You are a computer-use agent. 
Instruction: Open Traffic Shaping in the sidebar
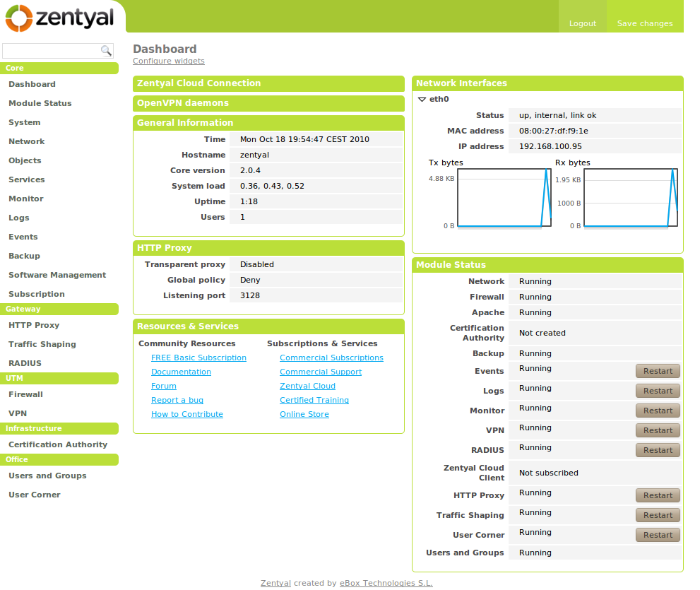click(42, 344)
